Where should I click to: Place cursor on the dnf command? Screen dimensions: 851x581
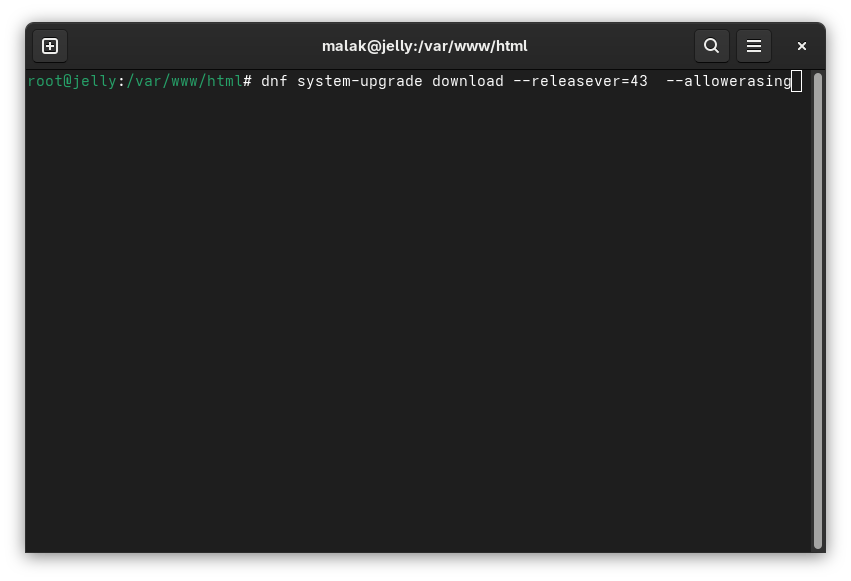click(x=274, y=81)
